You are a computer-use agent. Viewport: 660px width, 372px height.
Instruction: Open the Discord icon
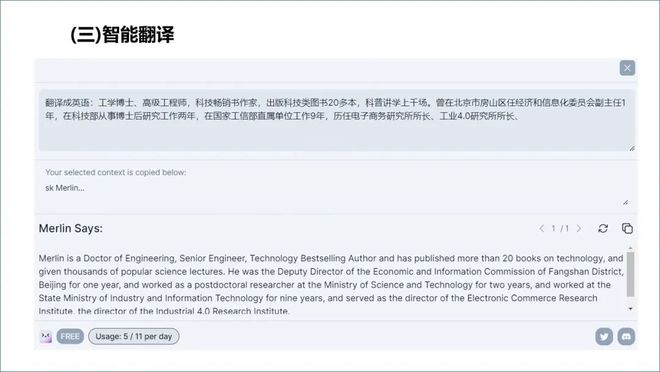pyautogui.click(x=626, y=336)
